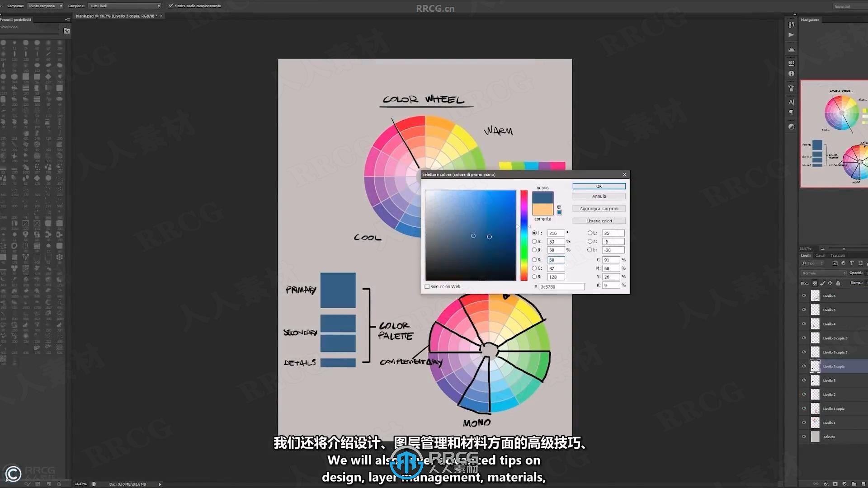Click the H hue value field
This screenshot has width=868, height=488.
[x=556, y=233]
